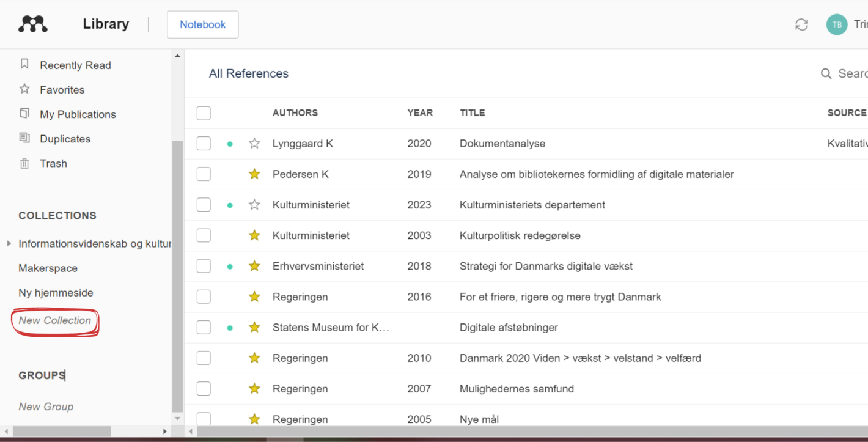Click sidebar scrollbar down arrow
Image resolution: width=868 pixels, height=442 pixels.
click(177, 419)
